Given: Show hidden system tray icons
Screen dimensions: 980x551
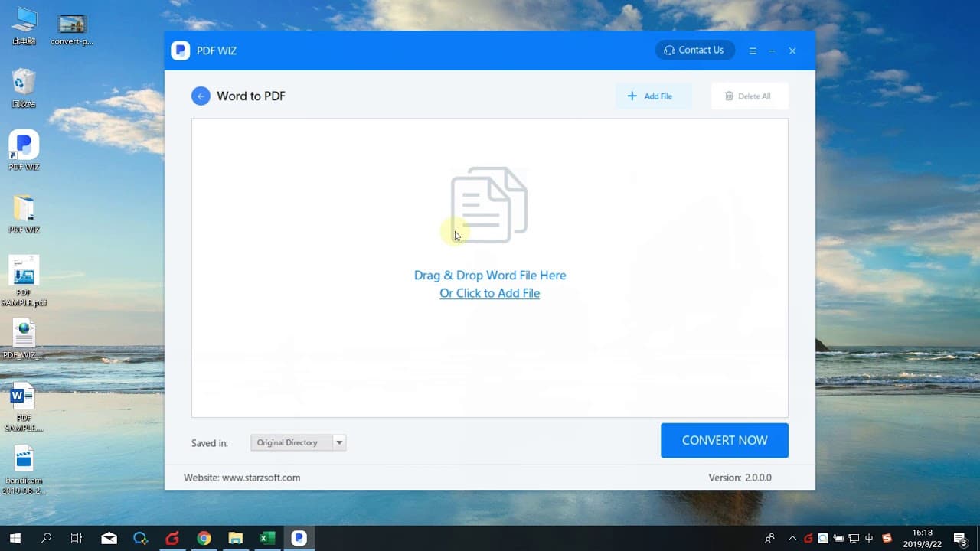Looking at the screenshot, I should pyautogui.click(x=792, y=538).
